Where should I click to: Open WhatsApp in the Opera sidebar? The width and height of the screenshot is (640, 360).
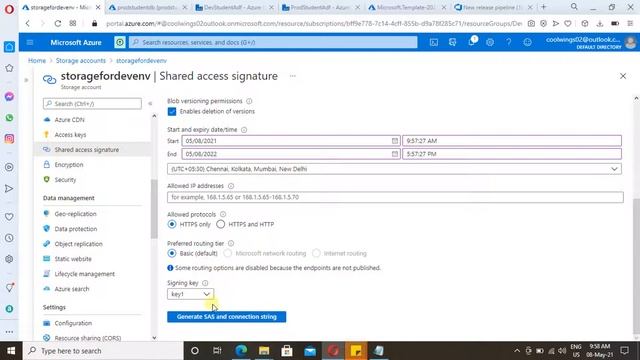(x=9, y=118)
